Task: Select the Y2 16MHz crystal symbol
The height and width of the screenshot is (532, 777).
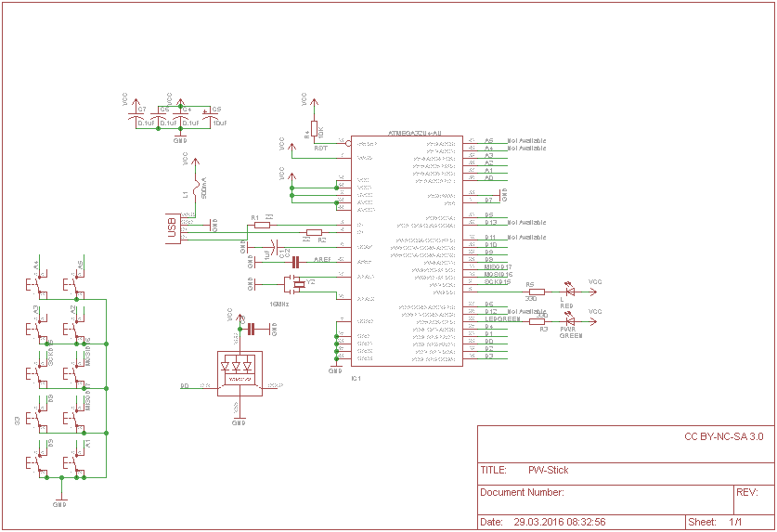Action: (x=295, y=284)
